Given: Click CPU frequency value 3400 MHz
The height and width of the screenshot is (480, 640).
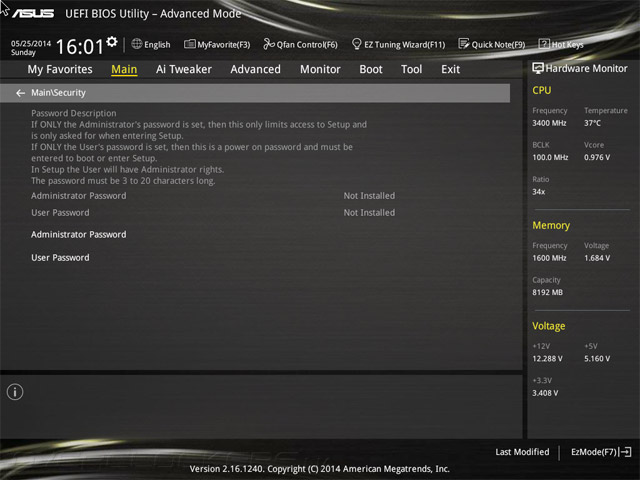Looking at the screenshot, I should point(549,123).
